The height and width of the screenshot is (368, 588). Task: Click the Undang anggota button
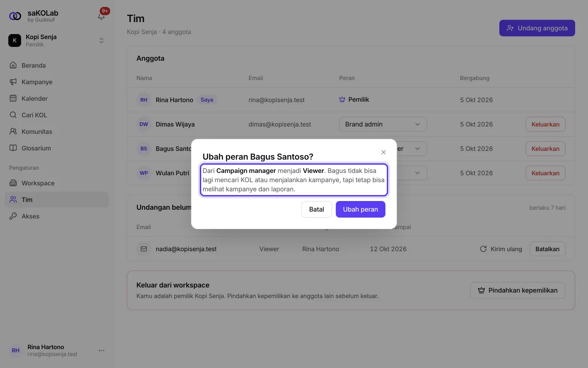pyautogui.click(x=537, y=28)
